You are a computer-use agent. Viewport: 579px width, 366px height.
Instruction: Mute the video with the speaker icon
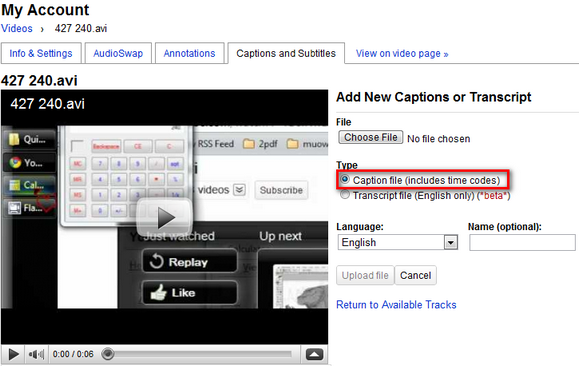pyautogui.click(x=36, y=354)
